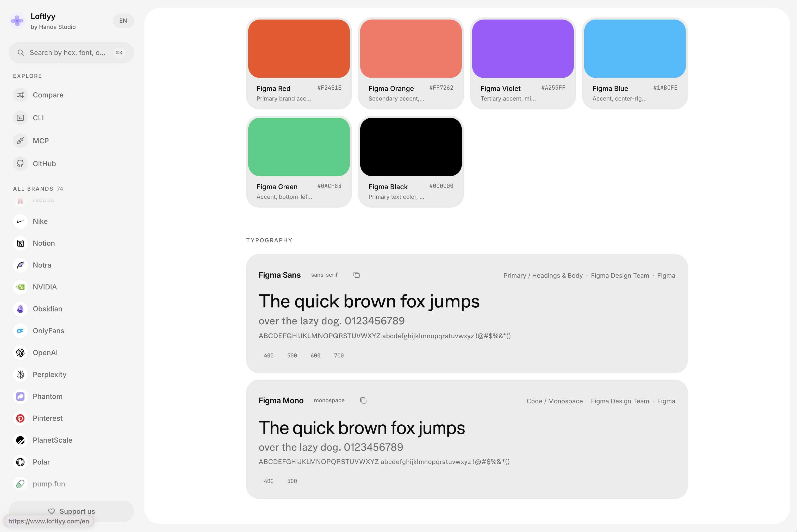Click the OnlyFans logo icon
The image size is (797, 532).
pyautogui.click(x=20, y=331)
